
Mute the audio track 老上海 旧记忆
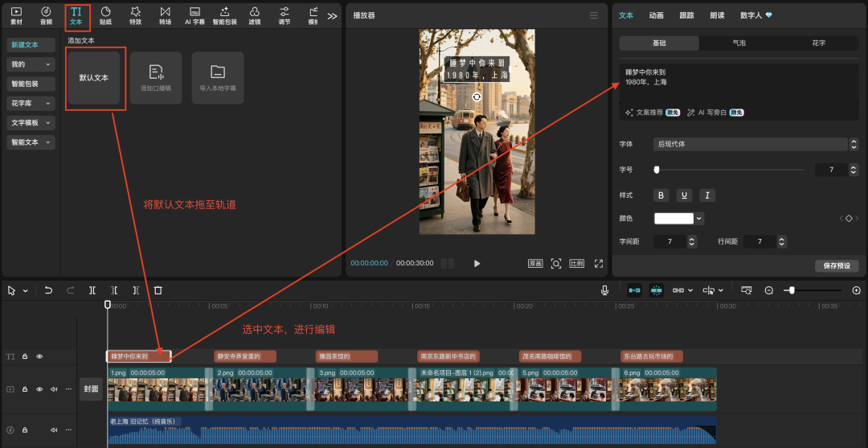(x=53, y=430)
